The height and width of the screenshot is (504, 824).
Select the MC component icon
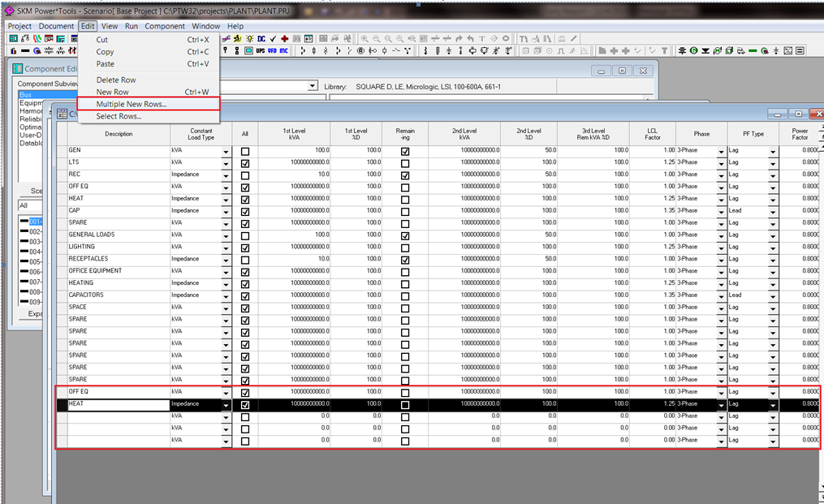click(283, 50)
